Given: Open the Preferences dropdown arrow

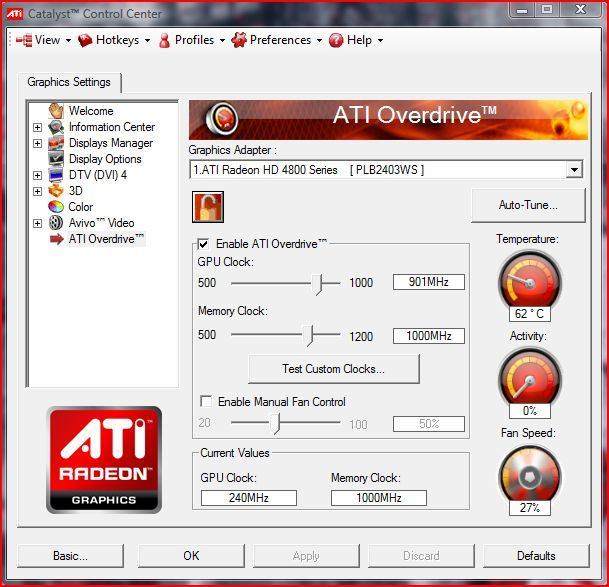Looking at the screenshot, I should [x=319, y=40].
